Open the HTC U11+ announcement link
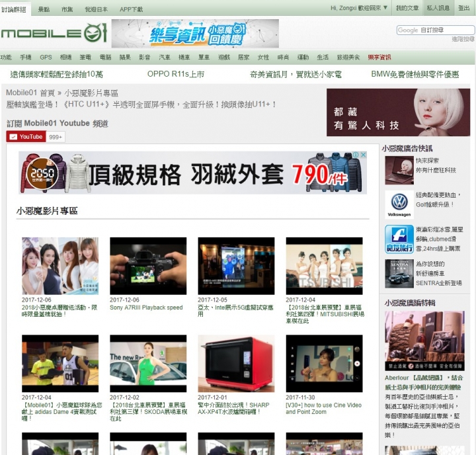476x455 pixels. point(141,104)
